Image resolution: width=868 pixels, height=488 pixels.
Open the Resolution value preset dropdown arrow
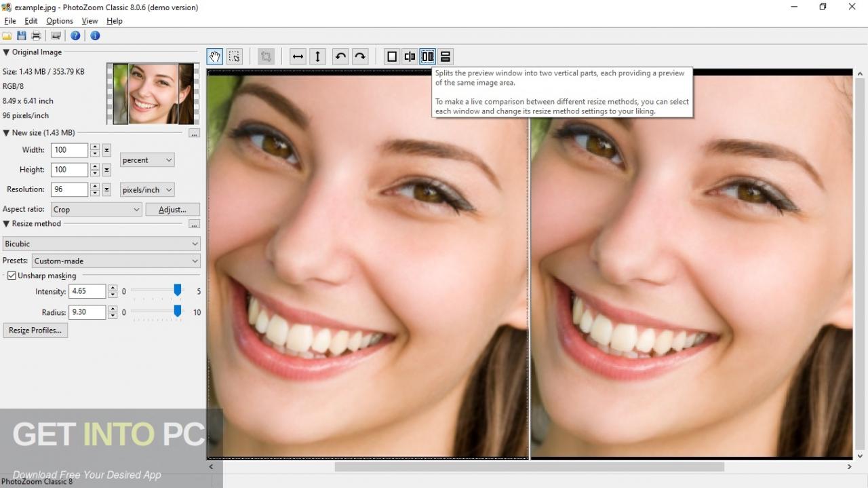(x=106, y=190)
